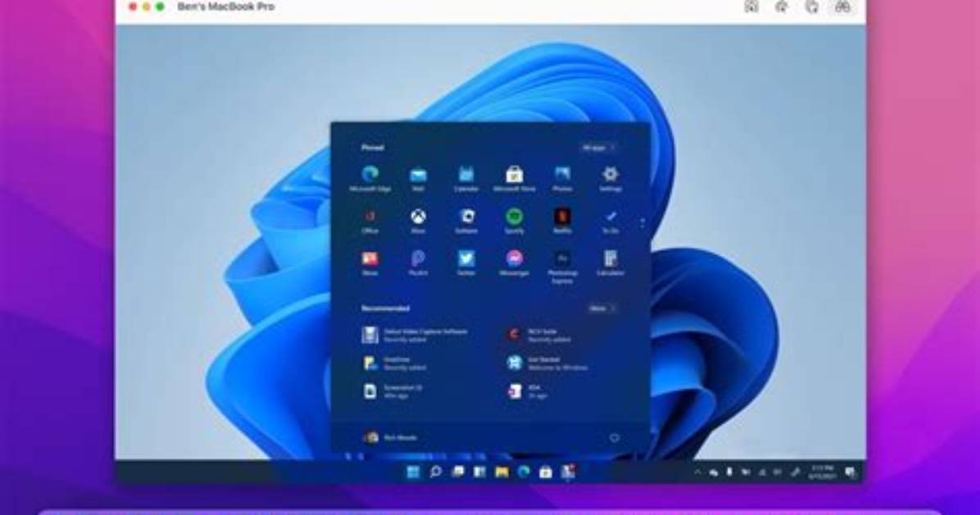Open the pinned Spotify app

coord(515,221)
